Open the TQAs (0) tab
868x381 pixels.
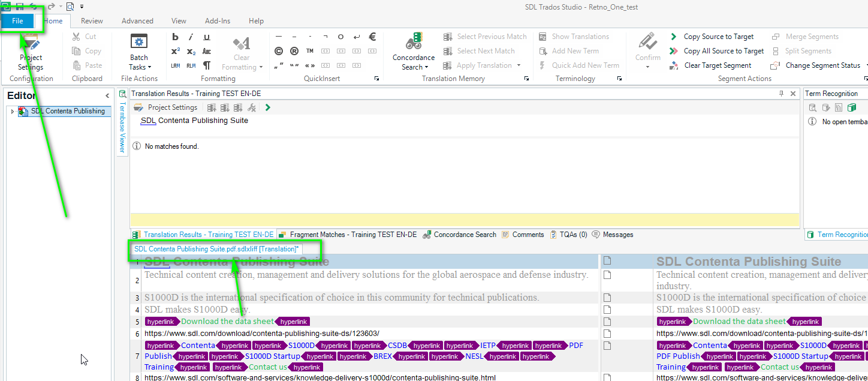click(x=568, y=235)
